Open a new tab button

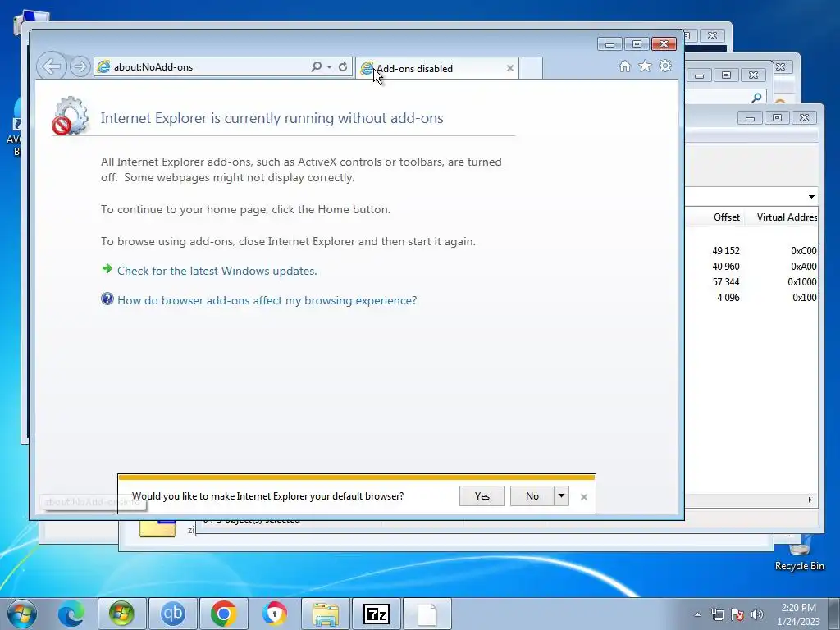coord(531,69)
